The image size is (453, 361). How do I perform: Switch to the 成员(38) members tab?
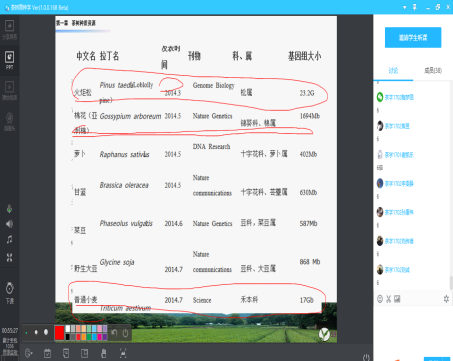433,70
